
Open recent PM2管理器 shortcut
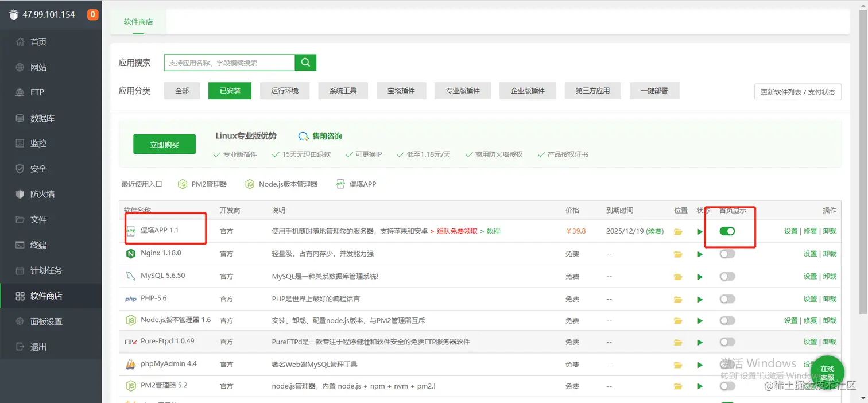(x=202, y=184)
